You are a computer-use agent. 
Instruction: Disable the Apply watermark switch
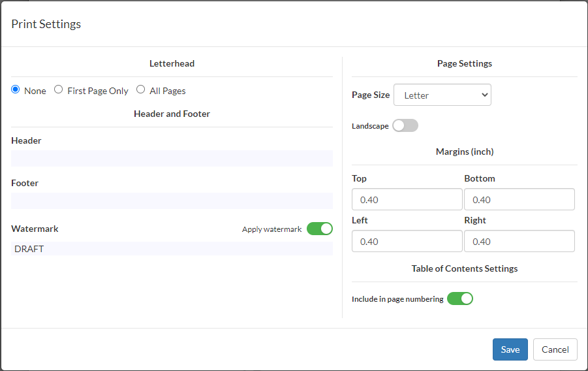[320, 229]
